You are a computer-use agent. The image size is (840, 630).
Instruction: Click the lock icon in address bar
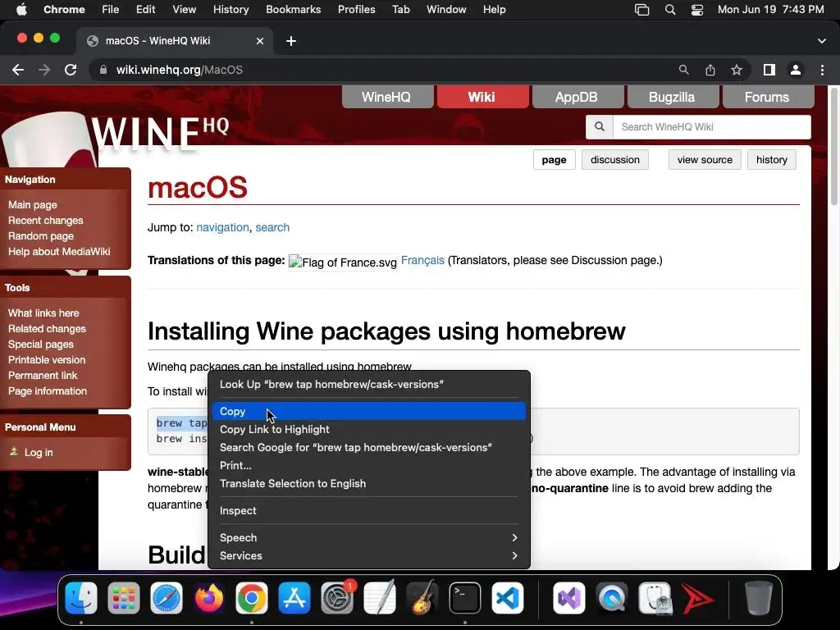point(103,70)
